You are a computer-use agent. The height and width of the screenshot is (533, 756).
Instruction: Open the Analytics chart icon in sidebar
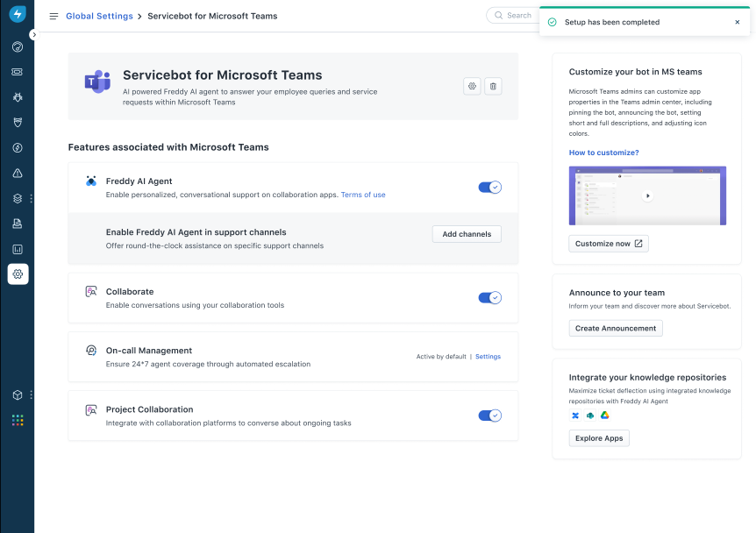click(x=18, y=249)
